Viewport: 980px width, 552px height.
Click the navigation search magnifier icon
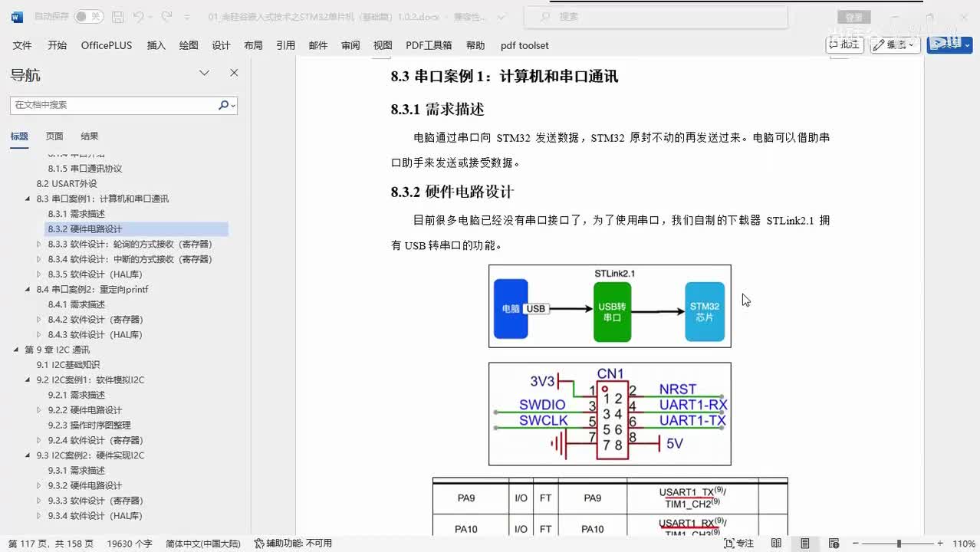click(x=224, y=105)
